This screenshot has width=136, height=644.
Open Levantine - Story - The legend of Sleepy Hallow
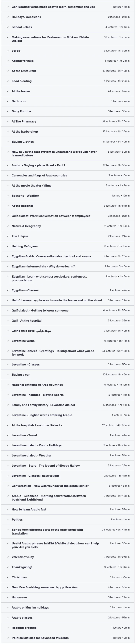click(x=68, y=465)
